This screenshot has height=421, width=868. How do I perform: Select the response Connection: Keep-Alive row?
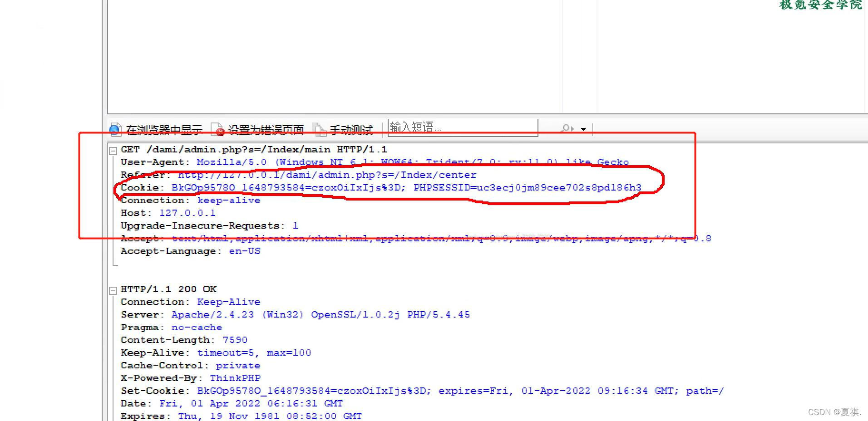click(x=190, y=302)
